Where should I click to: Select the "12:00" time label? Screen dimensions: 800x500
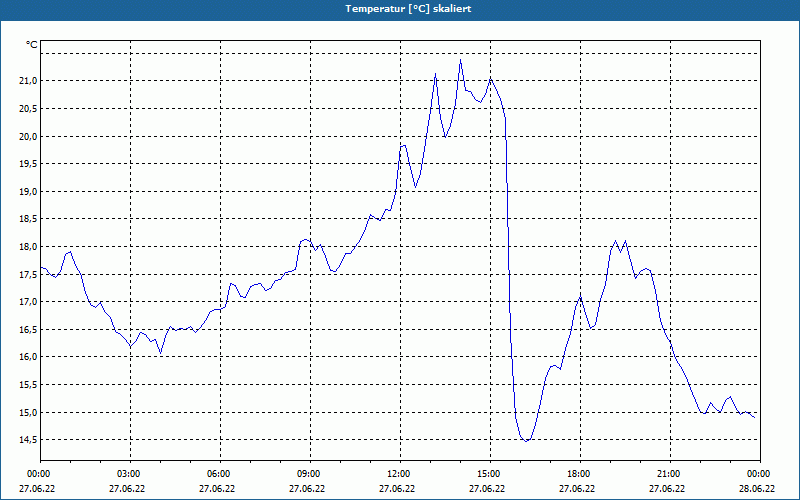click(400, 474)
